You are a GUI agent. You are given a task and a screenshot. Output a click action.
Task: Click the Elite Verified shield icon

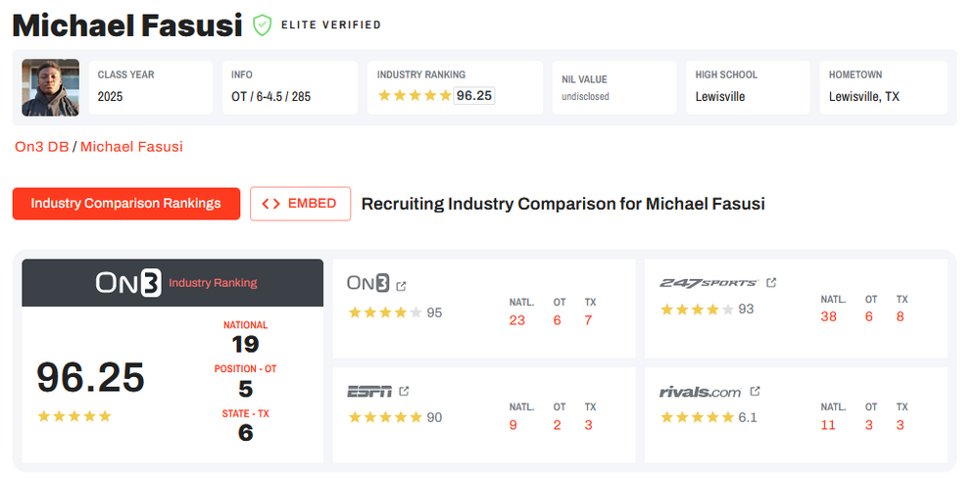click(x=262, y=24)
